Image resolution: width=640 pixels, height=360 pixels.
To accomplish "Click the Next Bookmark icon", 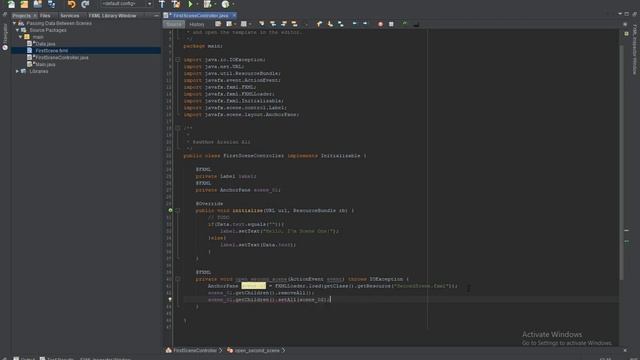I will click(330, 24).
